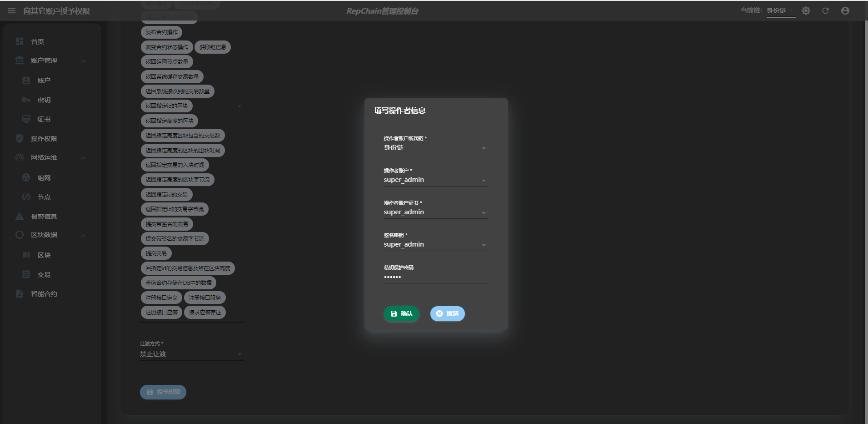Select the 返回系统缓存交易数量 chip

[x=172, y=76]
